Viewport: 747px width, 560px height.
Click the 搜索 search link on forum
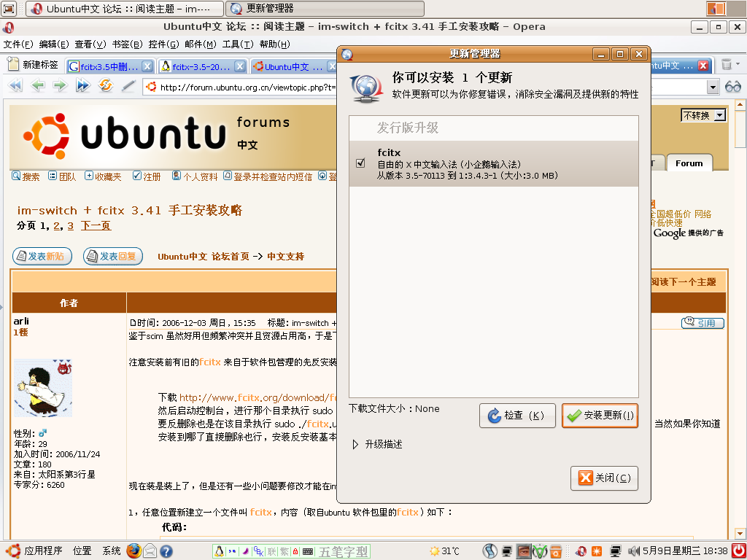26,176
